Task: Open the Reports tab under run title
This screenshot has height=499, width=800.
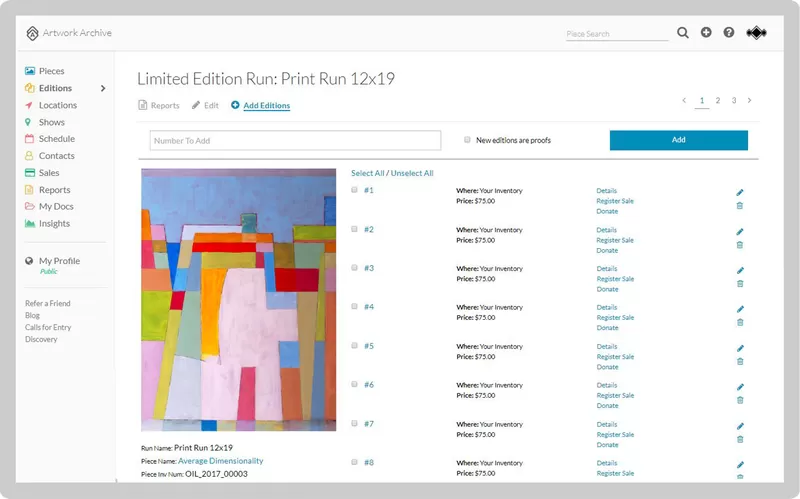Action: pos(159,105)
